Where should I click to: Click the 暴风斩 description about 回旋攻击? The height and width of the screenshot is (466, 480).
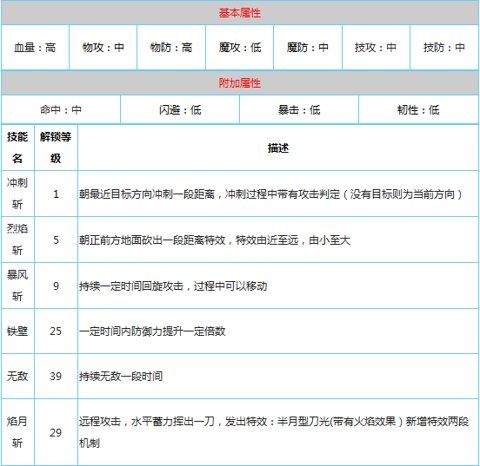[x=173, y=286]
